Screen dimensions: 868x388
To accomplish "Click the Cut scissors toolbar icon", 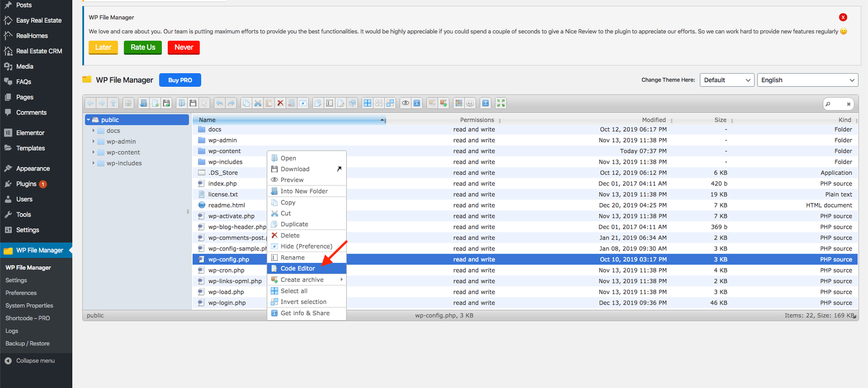I will click(258, 103).
